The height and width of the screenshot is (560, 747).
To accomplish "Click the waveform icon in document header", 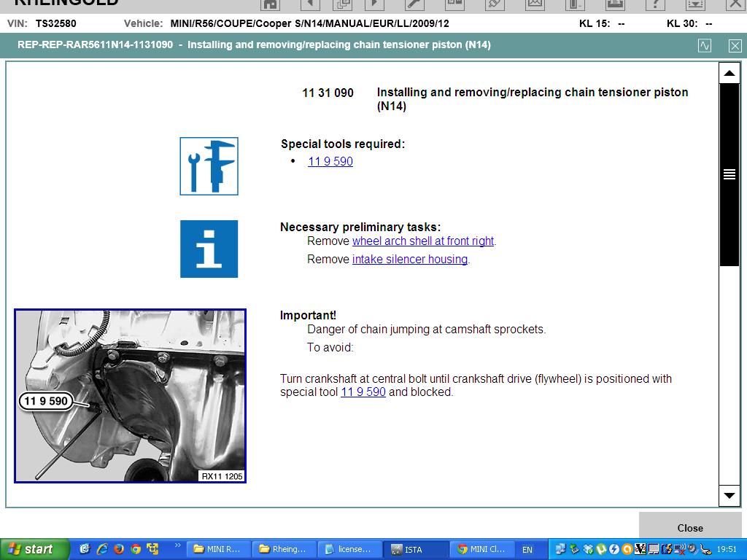I will (x=705, y=45).
